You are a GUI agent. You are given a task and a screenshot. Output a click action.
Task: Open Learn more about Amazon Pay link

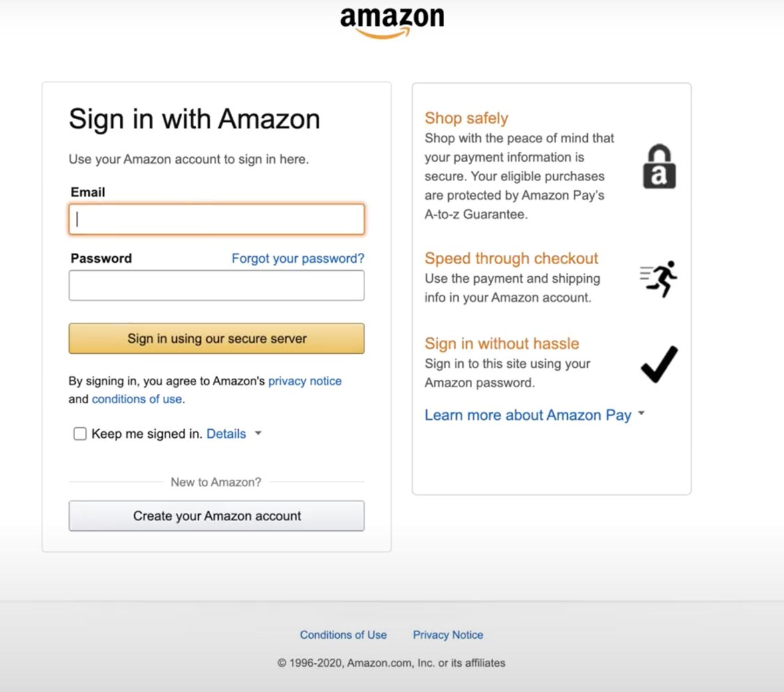click(x=527, y=415)
